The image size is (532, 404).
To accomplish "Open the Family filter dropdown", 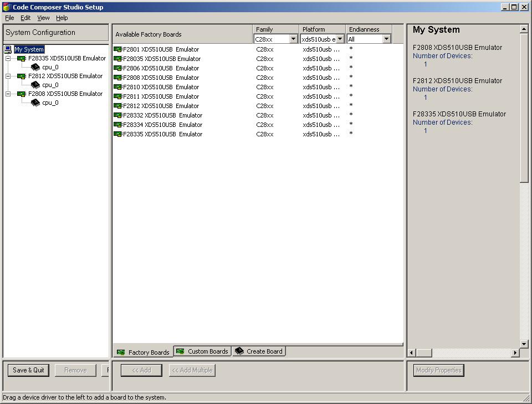I will tap(294, 39).
